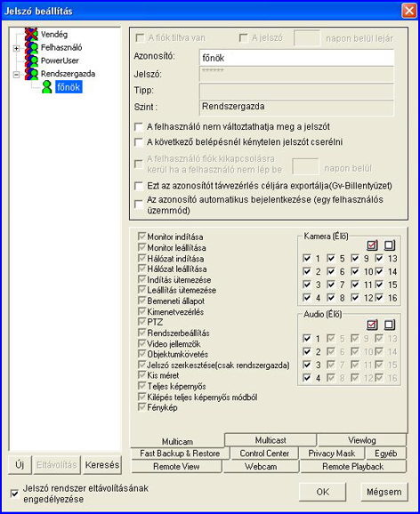The height and width of the screenshot is (514, 420).
Task: Click the Eltávolítás button
Action: pos(57,465)
